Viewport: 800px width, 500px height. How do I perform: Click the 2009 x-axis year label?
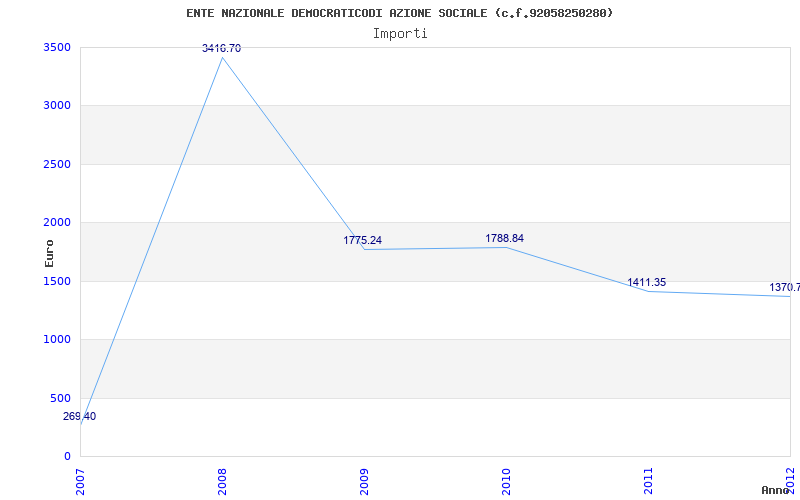tap(364, 482)
